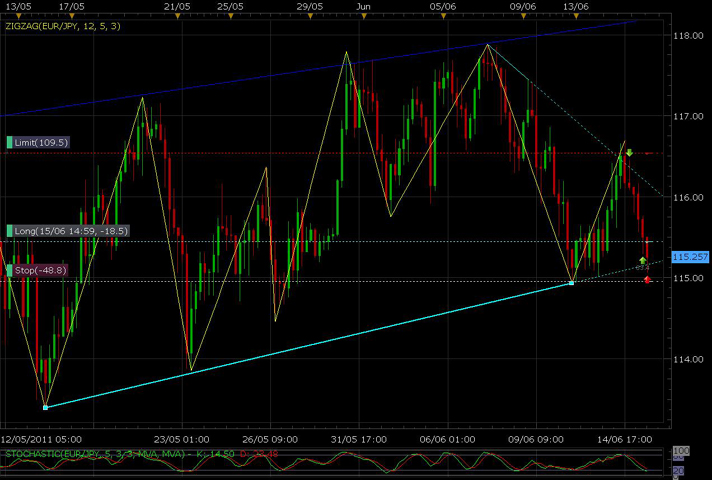Screen dimensions: 712x480
Task: Click the stochastic 100 level scale box
Action: tap(682, 451)
